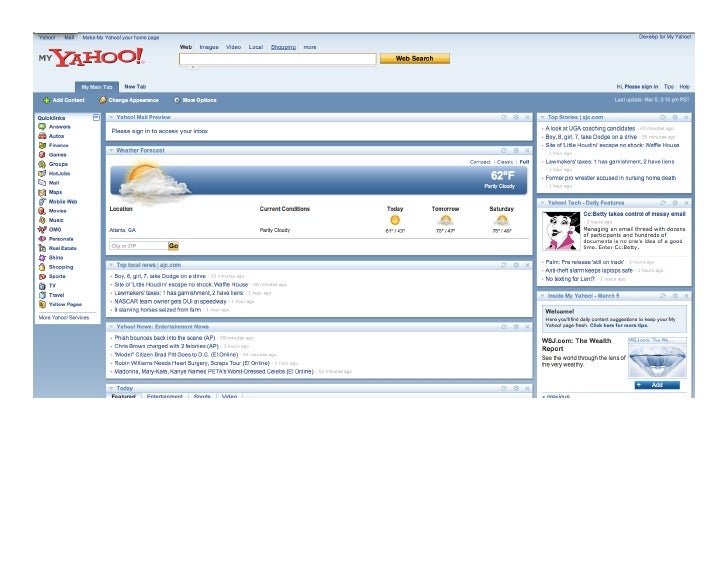Open Develop for My Yahoo! link

click(665, 37)
